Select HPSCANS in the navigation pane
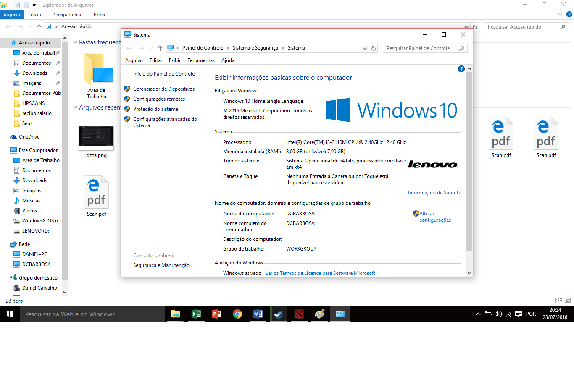574x392 pixels. point(33,103)
